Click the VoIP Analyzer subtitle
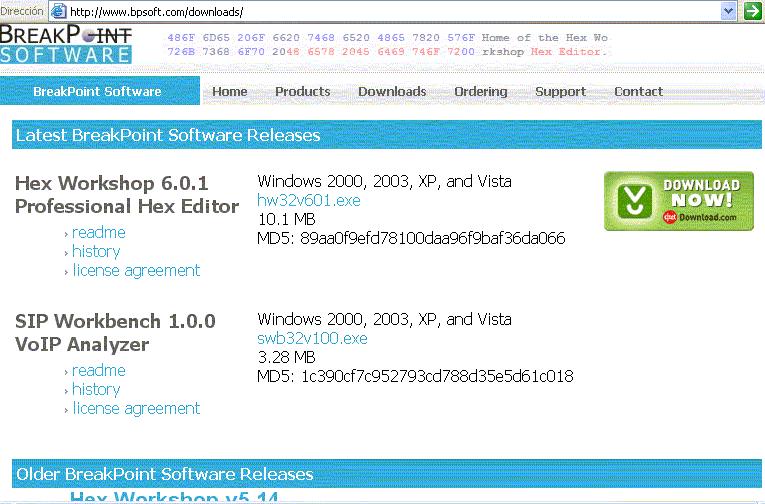Viewport: 765px width, 504px height. [82, 344]
